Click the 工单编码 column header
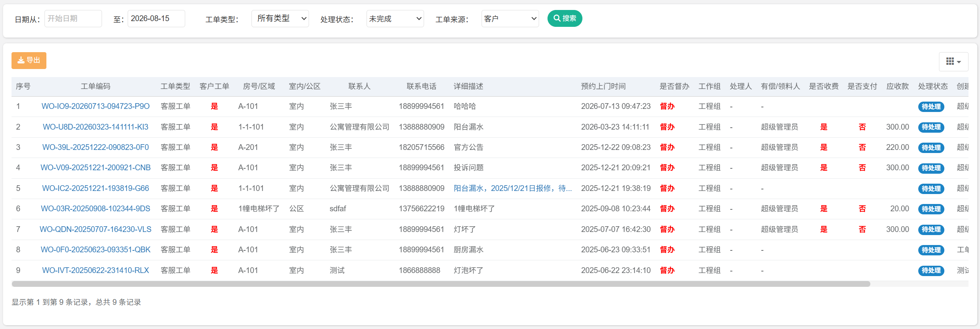The width and height of the screenshot is (980, 329). 95,86
